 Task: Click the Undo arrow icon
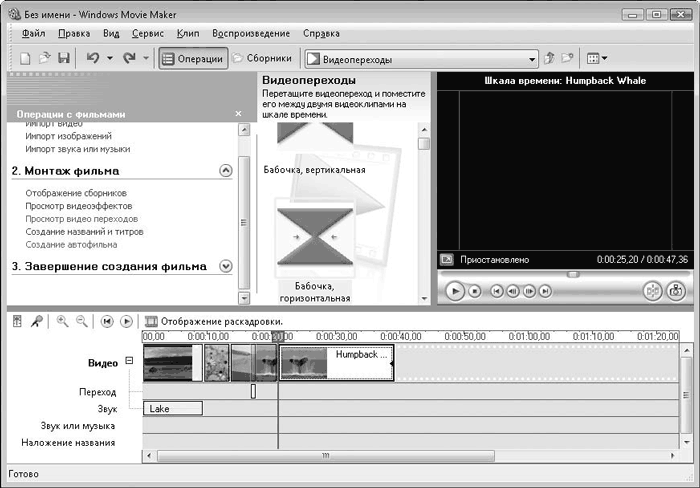pyautogui.click(x=93, y=59)
